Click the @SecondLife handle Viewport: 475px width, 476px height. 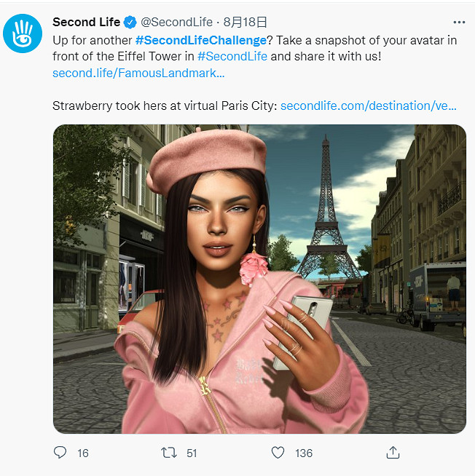click(x=176, y=22)
